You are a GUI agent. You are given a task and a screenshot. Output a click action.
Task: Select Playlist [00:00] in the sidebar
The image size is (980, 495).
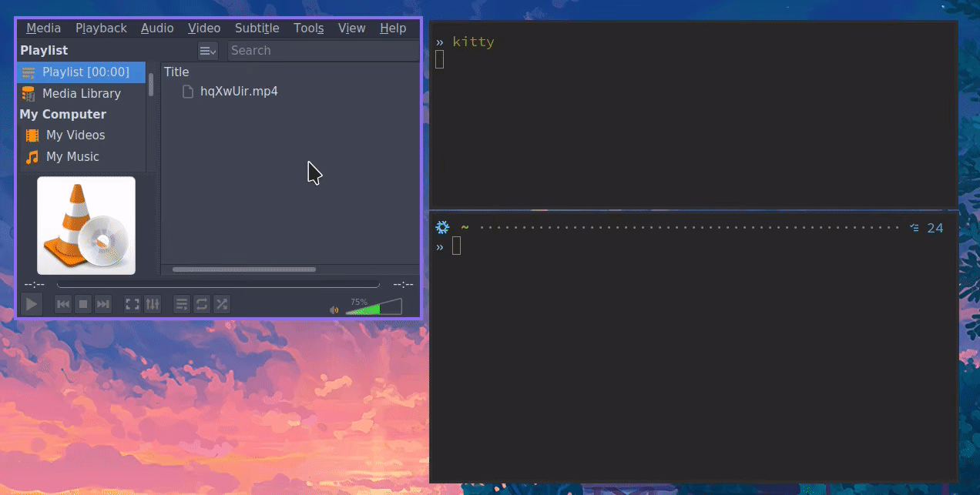pyautogui.click(x=81, y=72)
